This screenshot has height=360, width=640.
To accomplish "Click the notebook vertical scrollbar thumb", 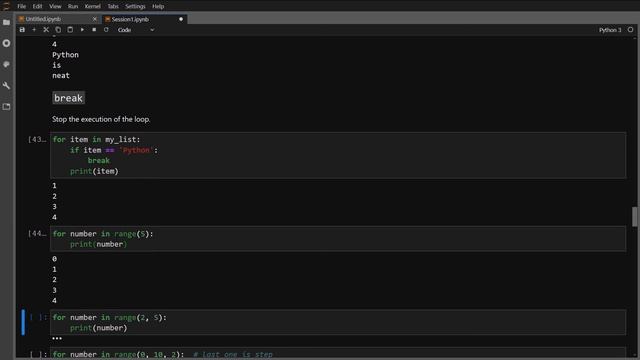I will [634, 216].
